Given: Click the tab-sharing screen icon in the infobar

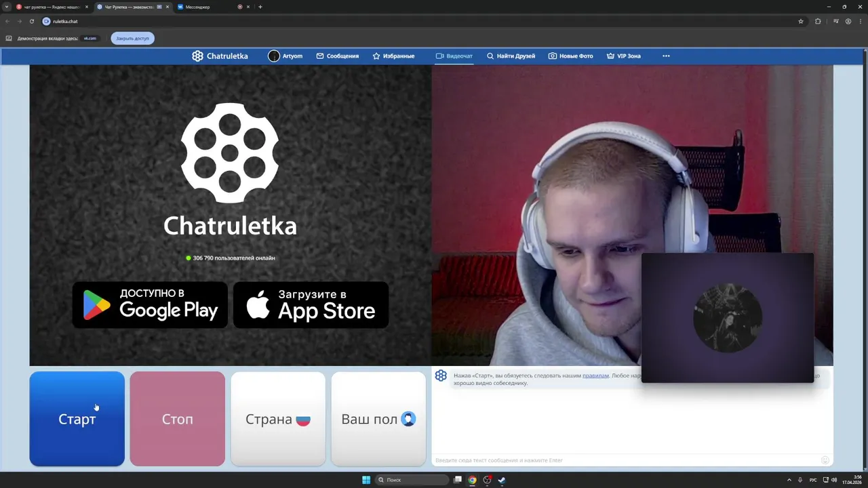Looking at the screenshot, I should (9, 38).
